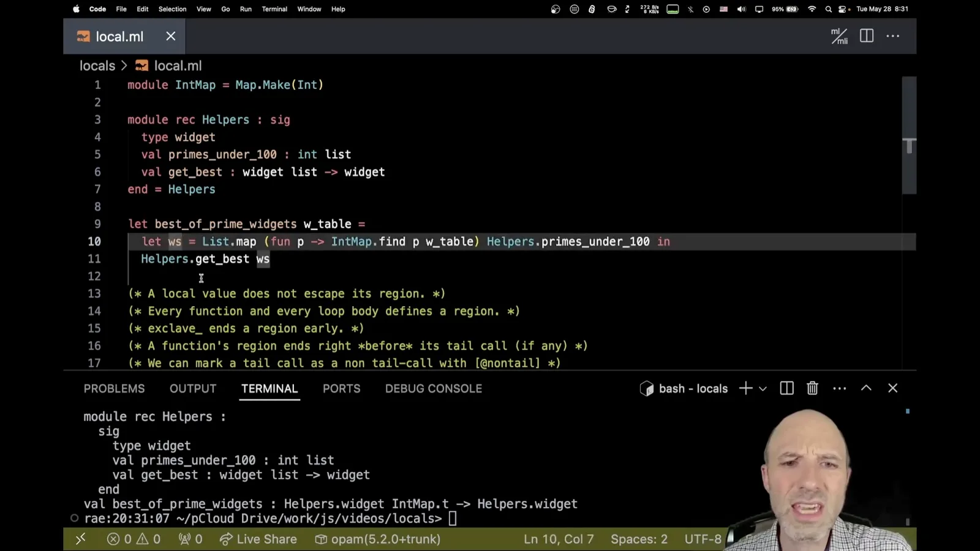Open remote window from status bar

click(80, 539)
